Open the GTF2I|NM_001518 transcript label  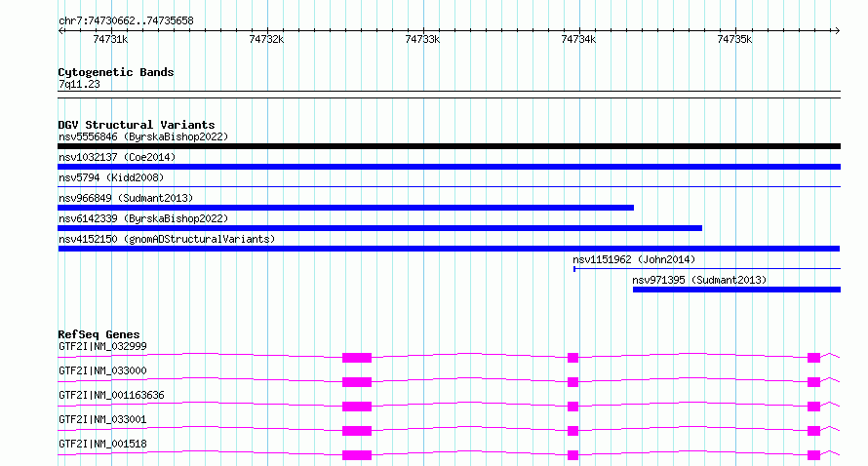point(102,444)
